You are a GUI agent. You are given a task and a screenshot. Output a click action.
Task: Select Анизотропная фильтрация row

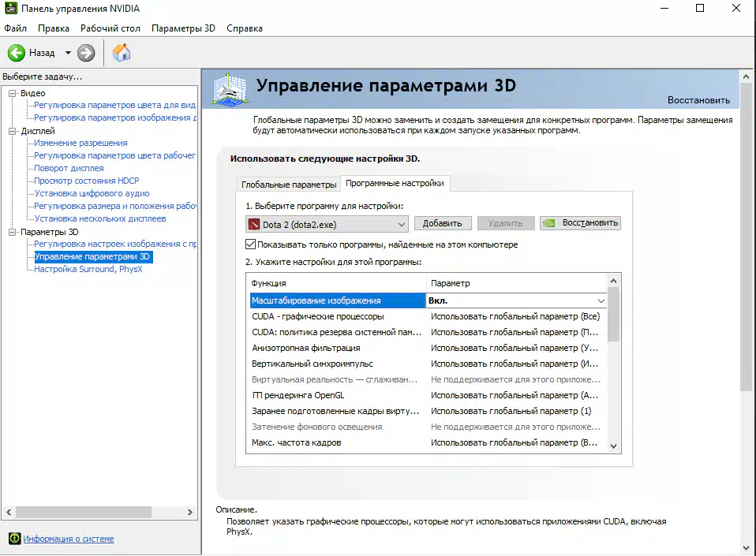tap(428, 348)
